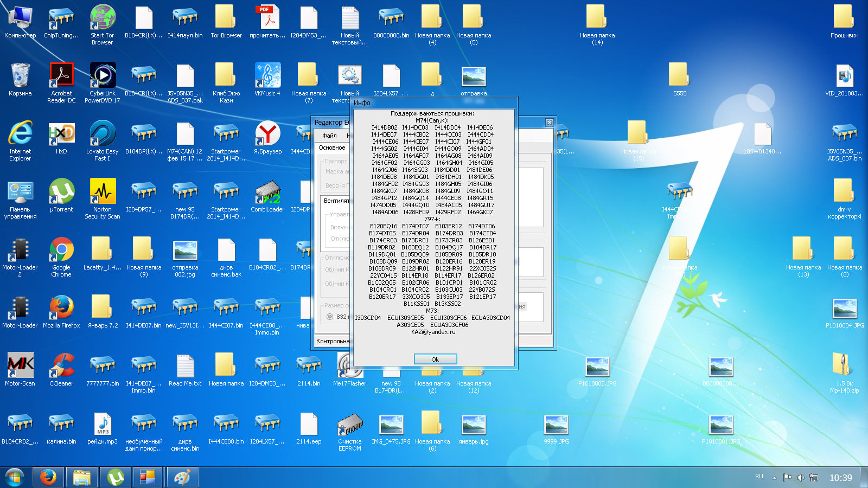Viewport: 868px width, 488px height.
Task: Open Paint from the taskbar
Action: tap(182, 477)
